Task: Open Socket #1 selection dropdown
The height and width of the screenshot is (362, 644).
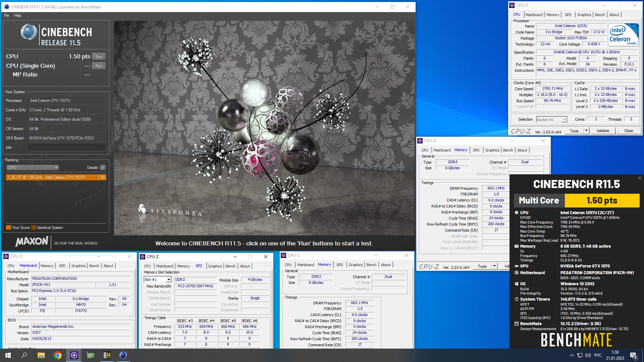Action: [x=551, y=120]
